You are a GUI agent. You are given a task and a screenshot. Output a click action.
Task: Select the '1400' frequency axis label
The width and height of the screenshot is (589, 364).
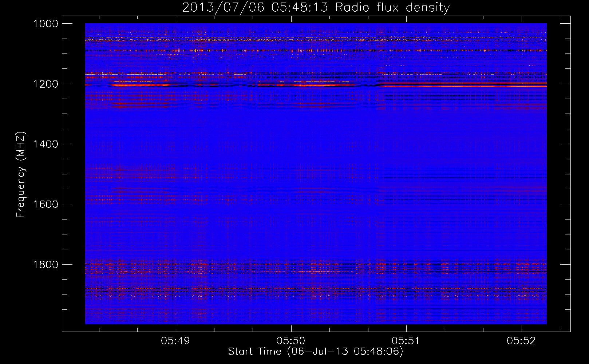click(x=46, y=144)
